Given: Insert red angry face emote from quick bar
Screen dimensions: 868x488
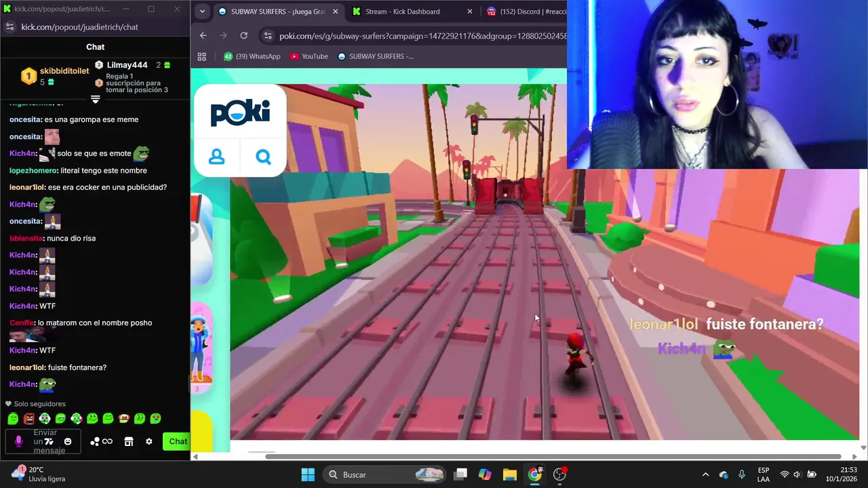Looking at the screenshot, I should 29,419.
